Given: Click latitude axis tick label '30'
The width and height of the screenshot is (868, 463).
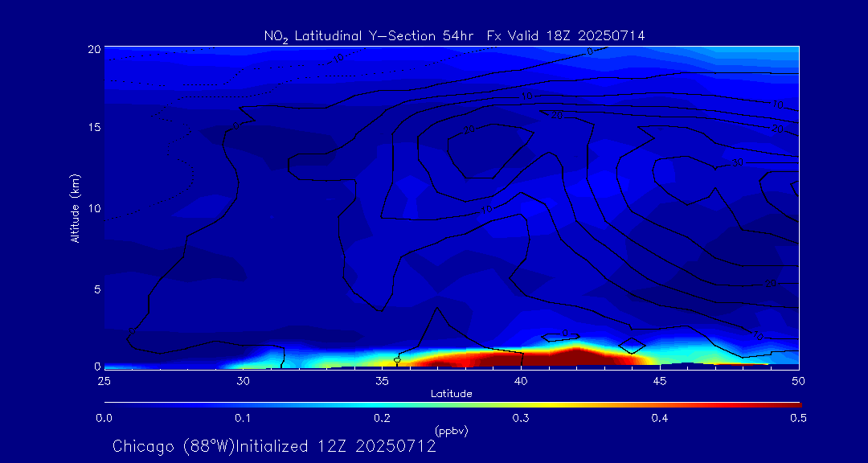Looking at the screenshot, I should tap(243, 381).
